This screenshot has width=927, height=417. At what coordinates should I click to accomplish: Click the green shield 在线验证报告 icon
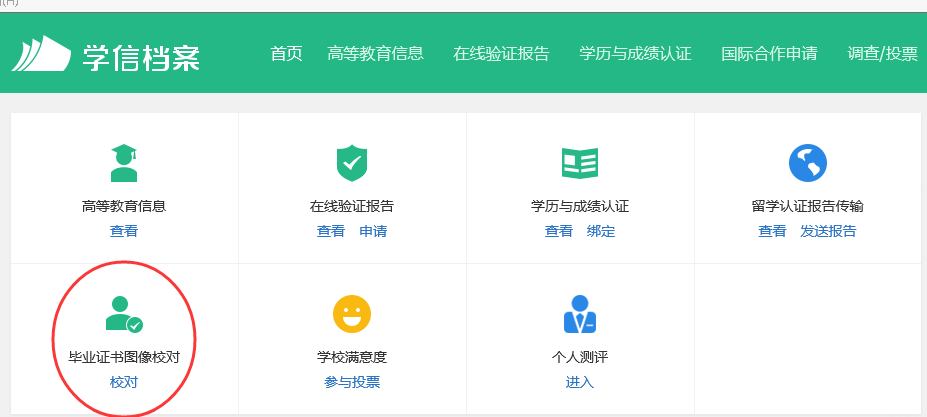pyautogui.click(x=352, y=163)
